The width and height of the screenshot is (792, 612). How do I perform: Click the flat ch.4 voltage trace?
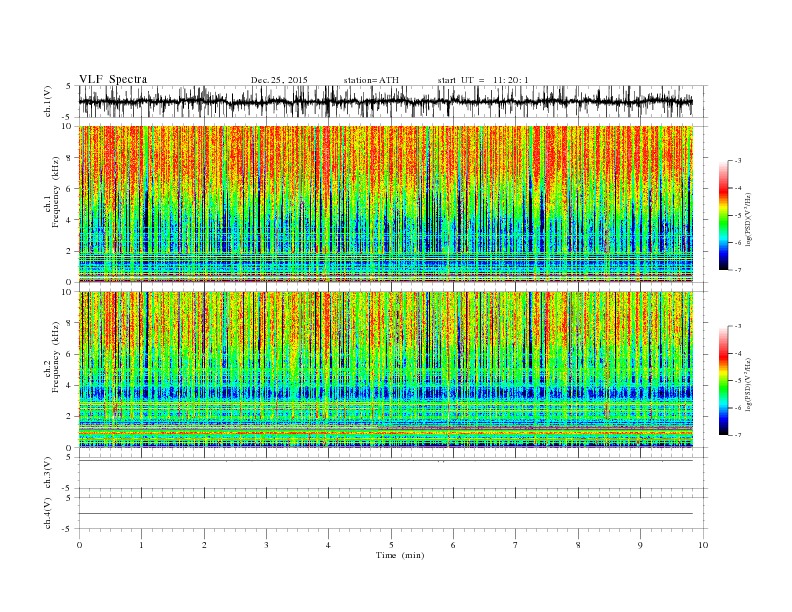point(386,514)
